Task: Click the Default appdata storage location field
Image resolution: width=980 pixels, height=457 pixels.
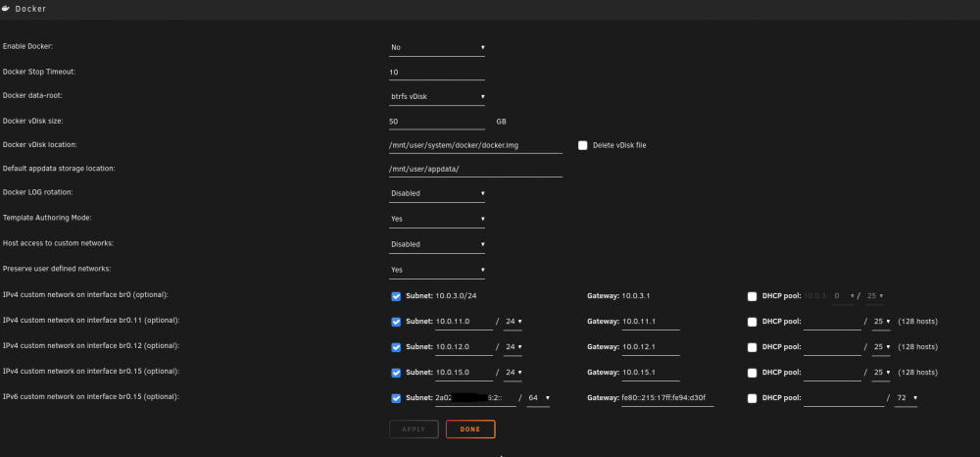Action: coord(475,169)
